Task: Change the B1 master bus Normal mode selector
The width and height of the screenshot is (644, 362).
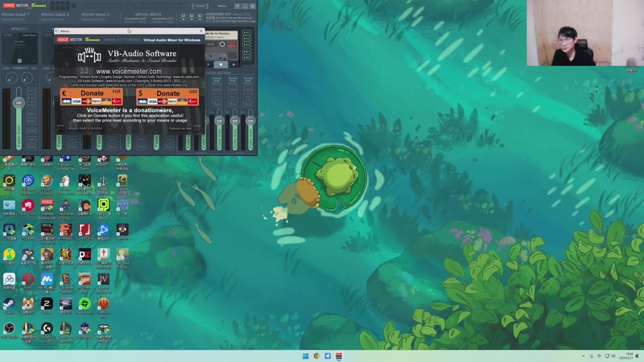Action: [x=233, y=80]
